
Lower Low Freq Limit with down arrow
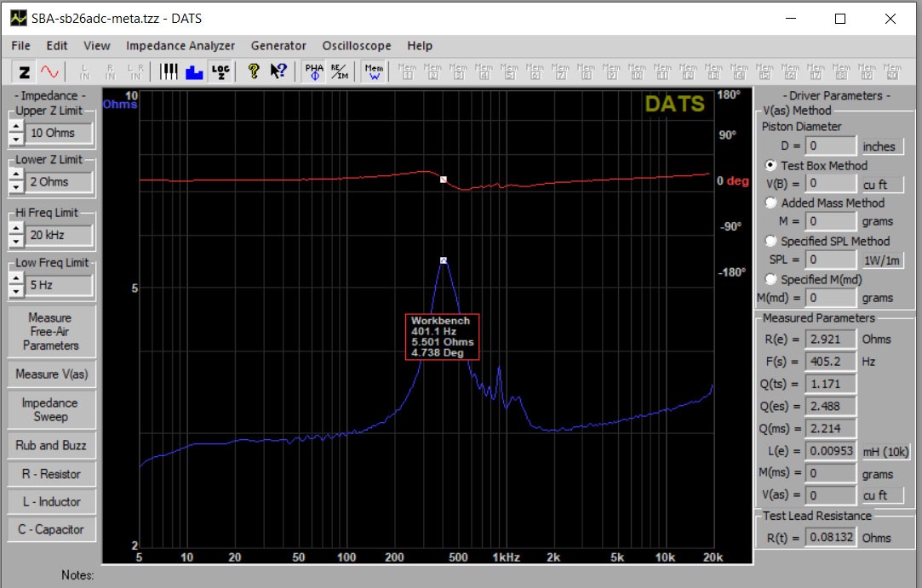tap(16, 291)
